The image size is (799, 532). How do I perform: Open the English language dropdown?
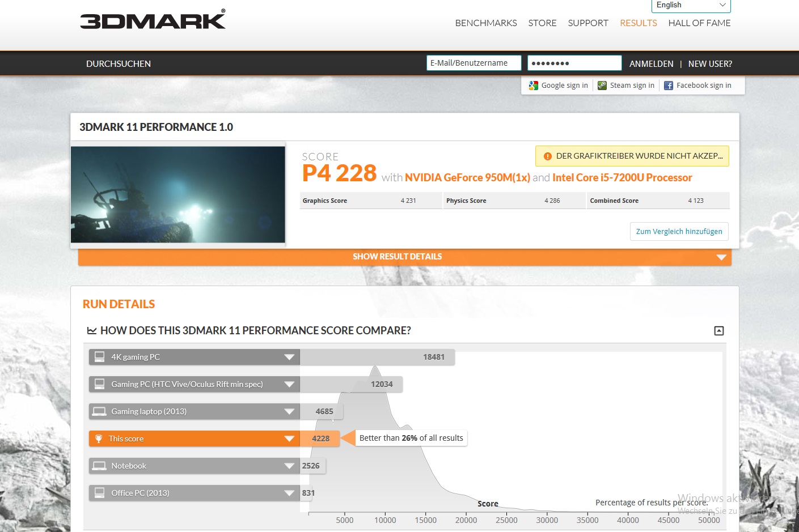pyautogui.click(x=691, y=6)
